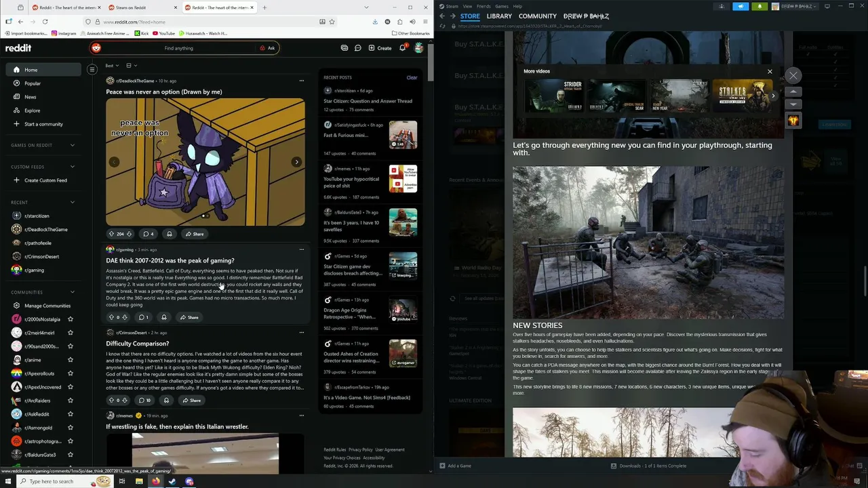Favorite r/ApexUncovered with star
This screenshot has width=868, height=488.
[x=71, y=387]
